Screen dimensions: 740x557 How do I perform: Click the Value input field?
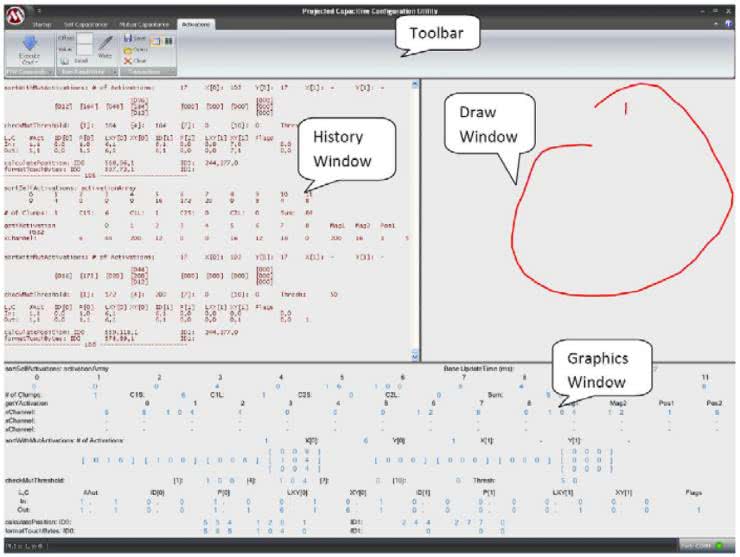pyautogui.click(x=84, y=48)
